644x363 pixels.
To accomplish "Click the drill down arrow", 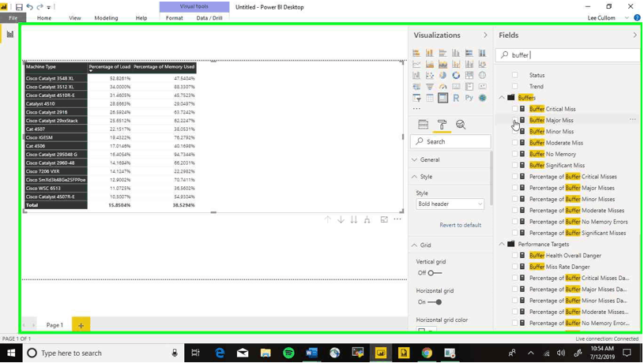I will coord(341,220).
